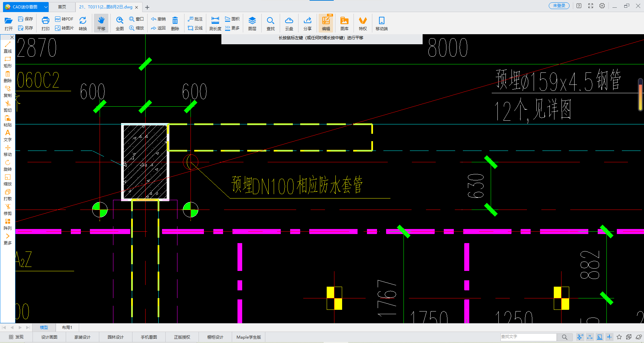Click the planet orbit icon in status bar
Image resolution: width=644 pixels, height=343 pixels.
[639, 337]
